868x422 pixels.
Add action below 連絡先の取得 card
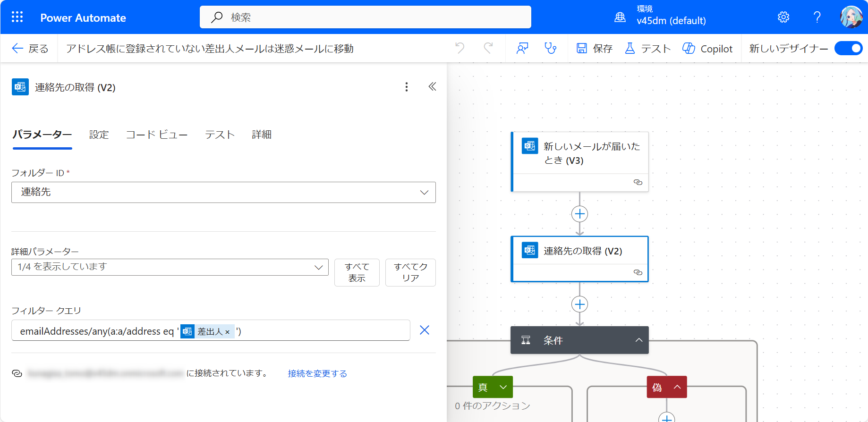click(579, 304)
